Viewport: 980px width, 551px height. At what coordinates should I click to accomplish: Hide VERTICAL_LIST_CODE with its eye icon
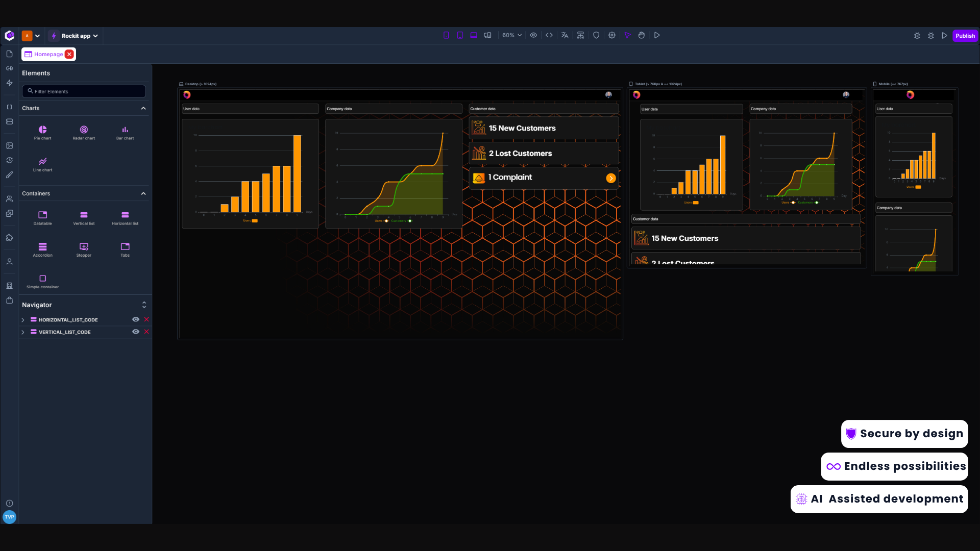pos(136,332)
